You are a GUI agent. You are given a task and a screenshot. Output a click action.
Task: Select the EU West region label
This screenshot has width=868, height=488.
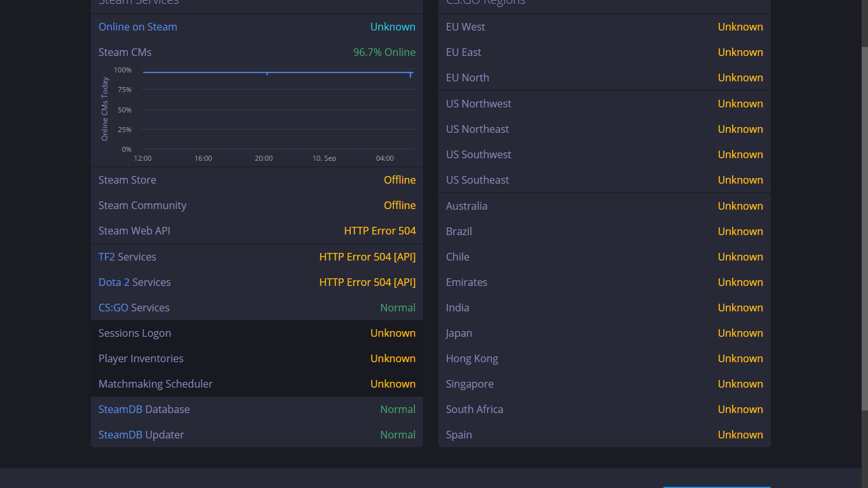466,27
